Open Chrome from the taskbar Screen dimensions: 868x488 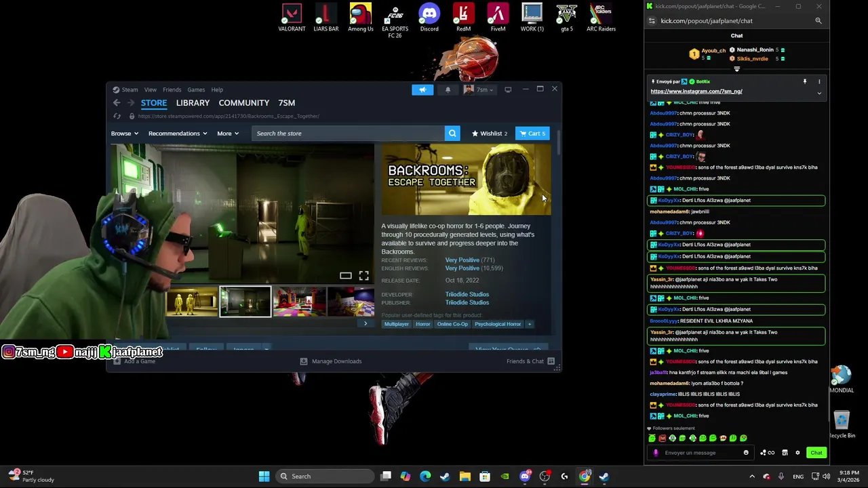(x=584, y=476)
